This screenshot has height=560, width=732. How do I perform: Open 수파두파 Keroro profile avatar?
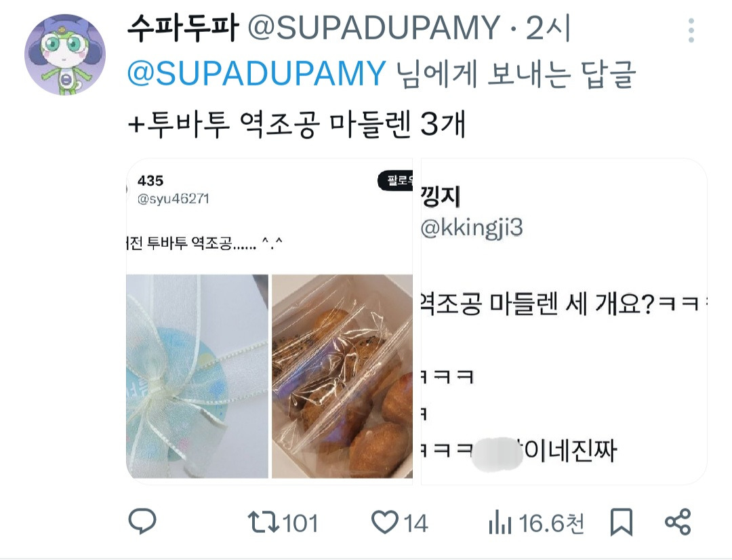(65, 55)
